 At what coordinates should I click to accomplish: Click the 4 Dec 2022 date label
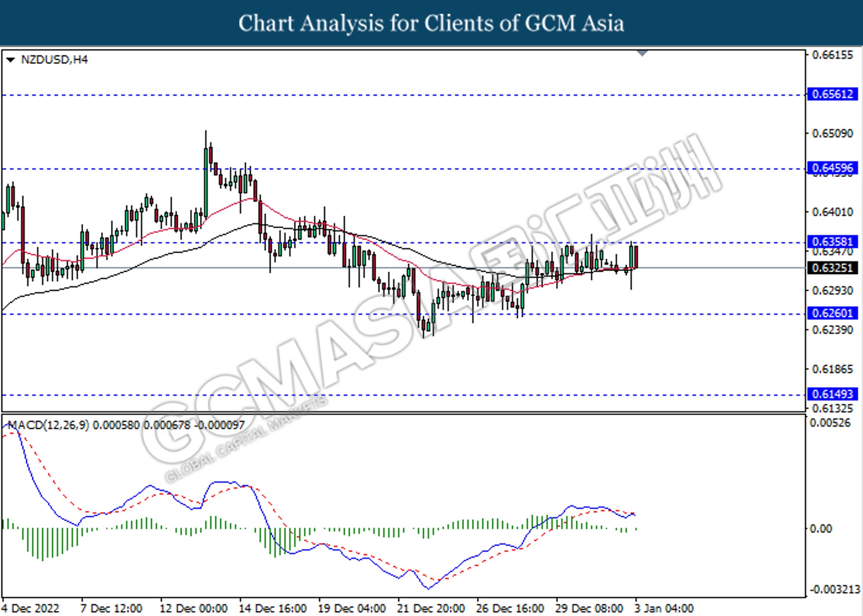coord(30,609)
